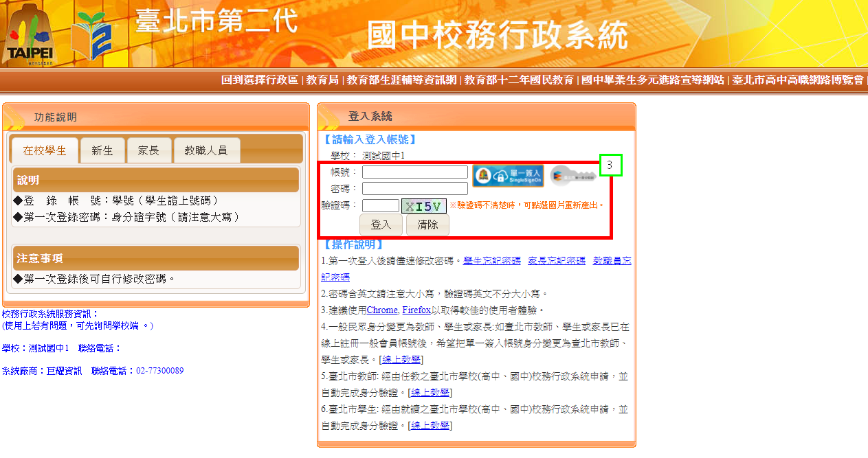This screenshot has height=458, width=868.
Task: Go to 回到選擇行政區 in top navigation
Action: (x=260, y=80)
